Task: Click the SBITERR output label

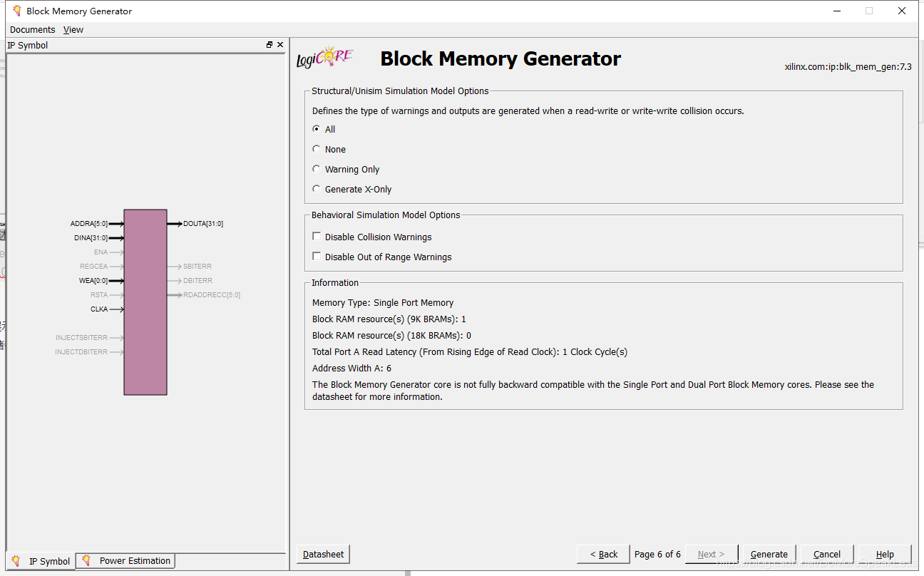Action: (x=197, y=267)
